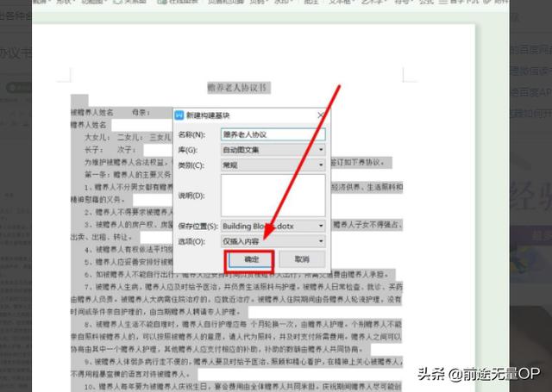The width and height of the screenshot is (552, 392).
Task: Click the WPS icon in the dialog title bar
Action: 179,115
